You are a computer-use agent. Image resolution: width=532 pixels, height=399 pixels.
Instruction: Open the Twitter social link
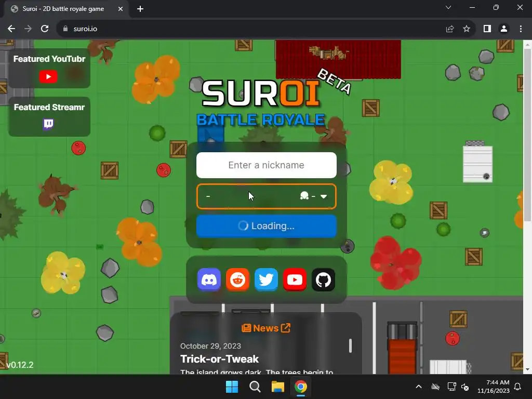point(266,280)
